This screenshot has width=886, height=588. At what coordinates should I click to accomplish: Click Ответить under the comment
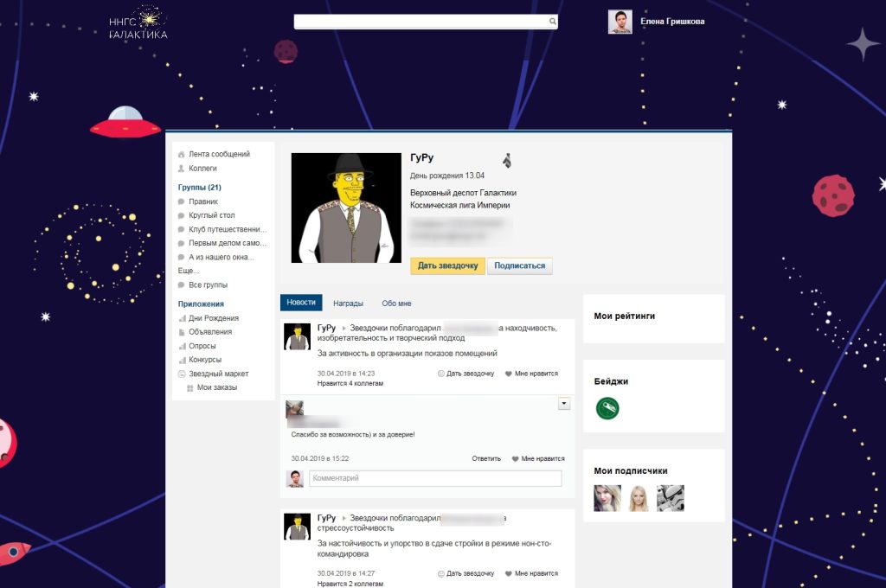[x=486, y=458]
